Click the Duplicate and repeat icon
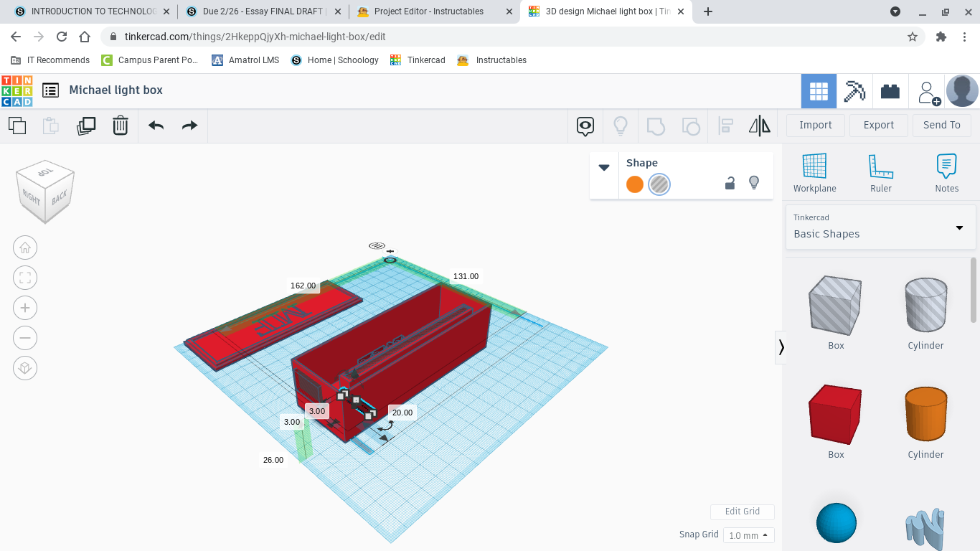 click(x=86, y=126)
